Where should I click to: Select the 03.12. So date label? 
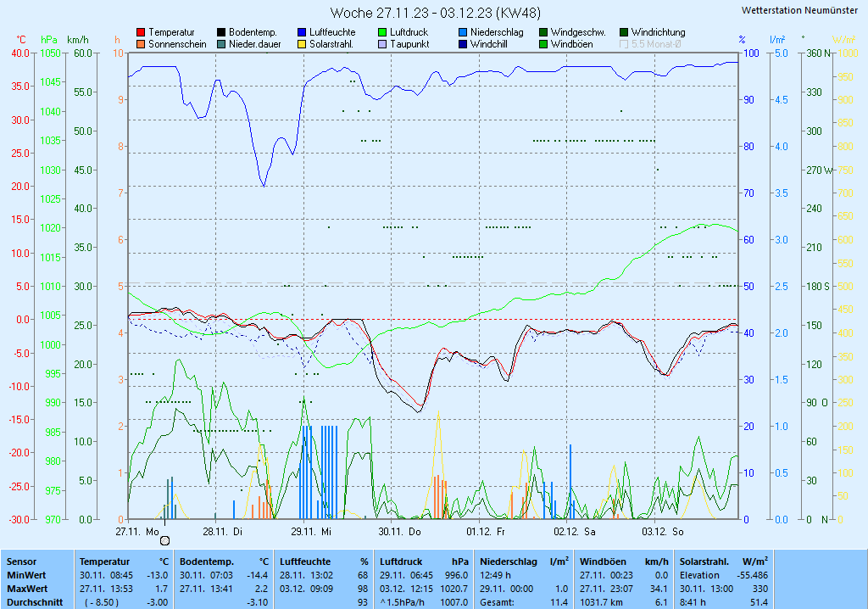click(x=663, y=532)
